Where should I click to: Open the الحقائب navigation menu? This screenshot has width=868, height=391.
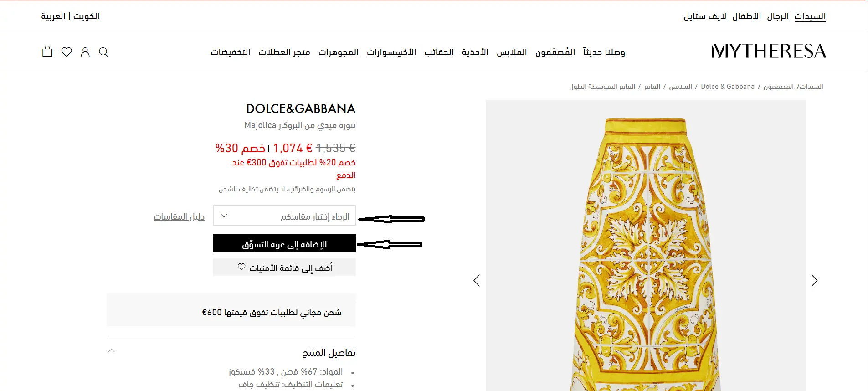[439, 52]
